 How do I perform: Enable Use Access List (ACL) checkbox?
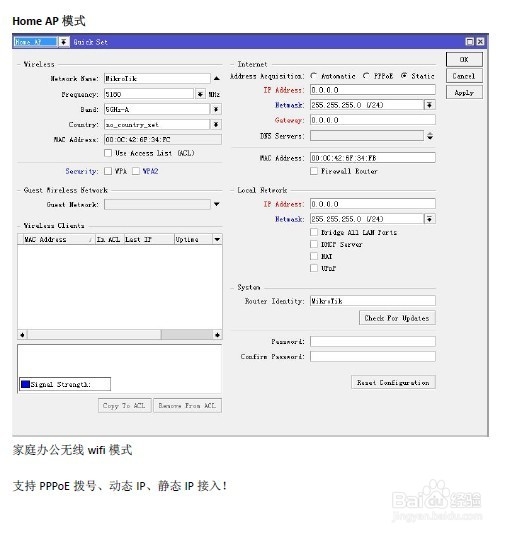click(108, 153)
